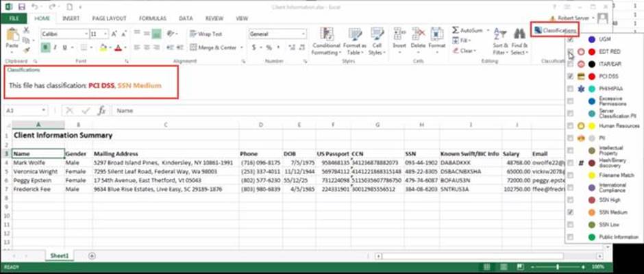The width and height of the screenshot is (644, 274).
Task: Open the Name Box dropdown arrow
Action: (x=44, y=110)
